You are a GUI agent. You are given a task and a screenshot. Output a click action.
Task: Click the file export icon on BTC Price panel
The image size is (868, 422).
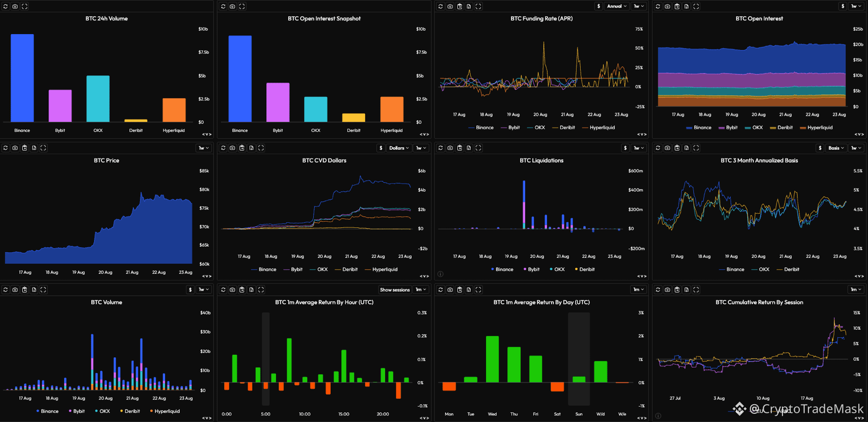[34, 148]
